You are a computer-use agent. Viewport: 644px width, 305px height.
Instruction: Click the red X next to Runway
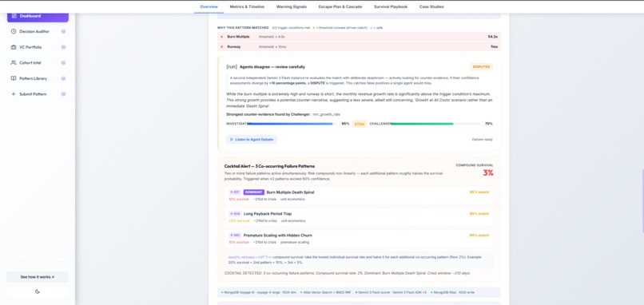click(222, 47)
